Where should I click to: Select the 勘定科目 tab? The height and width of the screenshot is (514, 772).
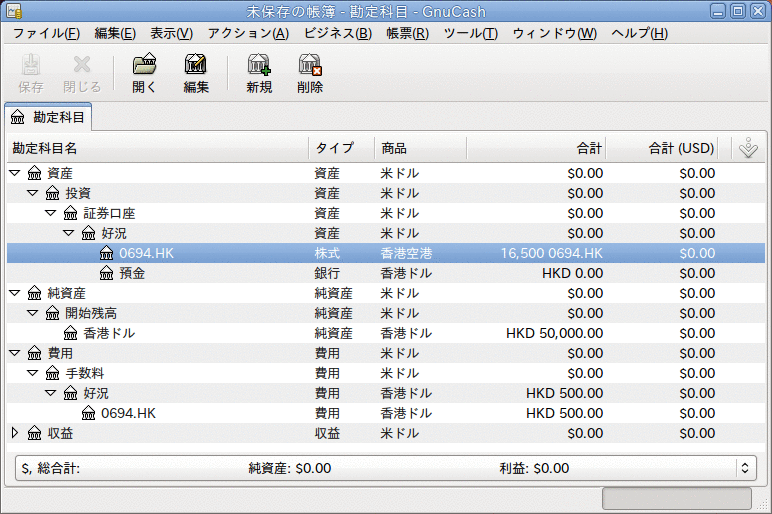click(x=48, y=117)
